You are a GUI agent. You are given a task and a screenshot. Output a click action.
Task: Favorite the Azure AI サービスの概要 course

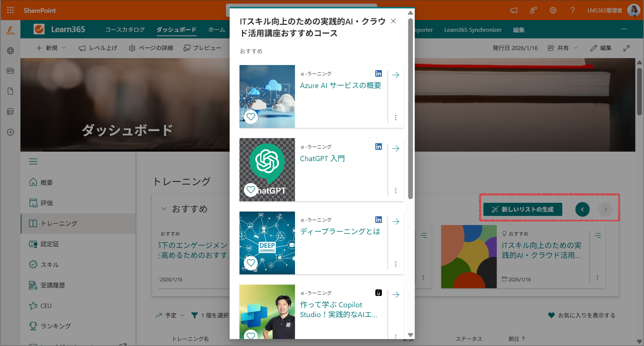tap(251, 117)
